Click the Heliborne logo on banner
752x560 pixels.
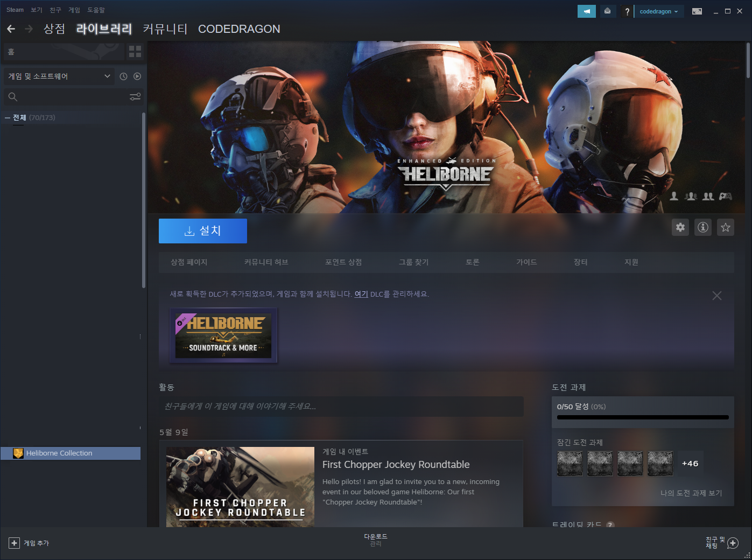pos(446,173)
